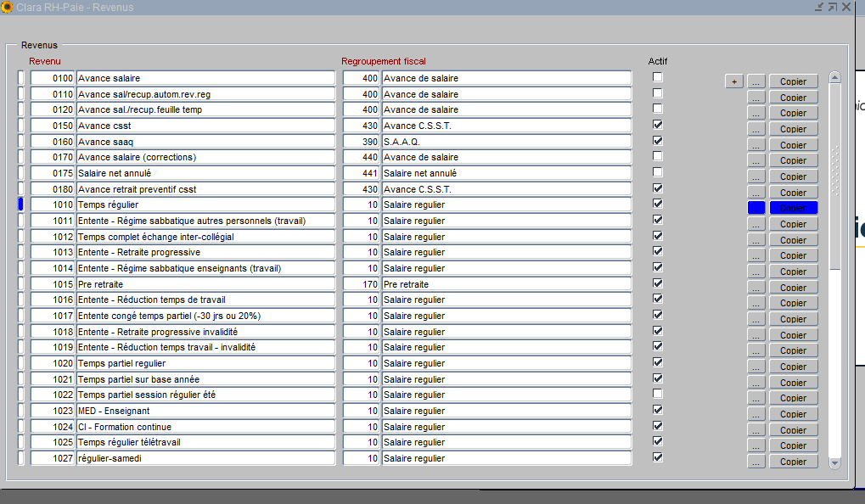Viewport: 865px width, 504px height.
Task: Click the plus button to add a revenue
Action: 734,81
